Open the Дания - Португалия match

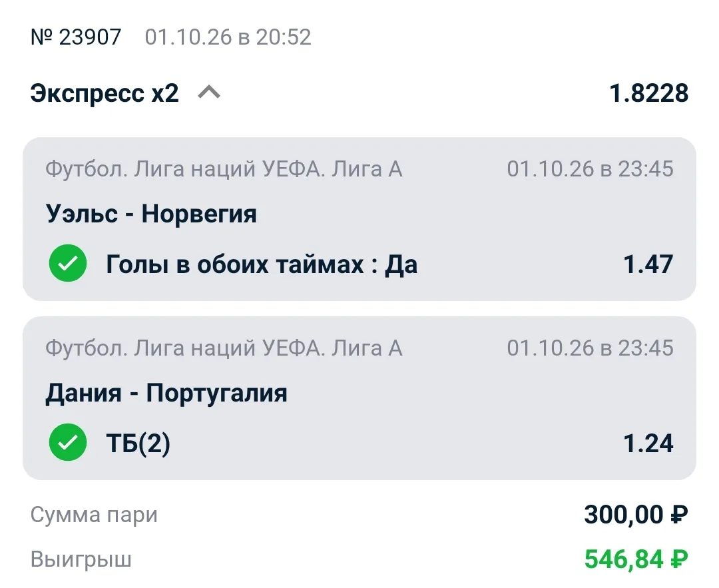pos(166,393)
